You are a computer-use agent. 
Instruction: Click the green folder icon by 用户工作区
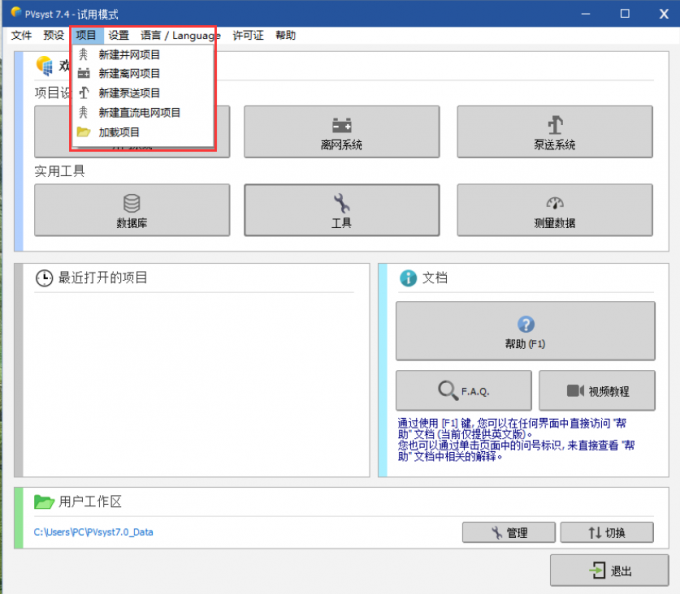[x=44, y=502]
